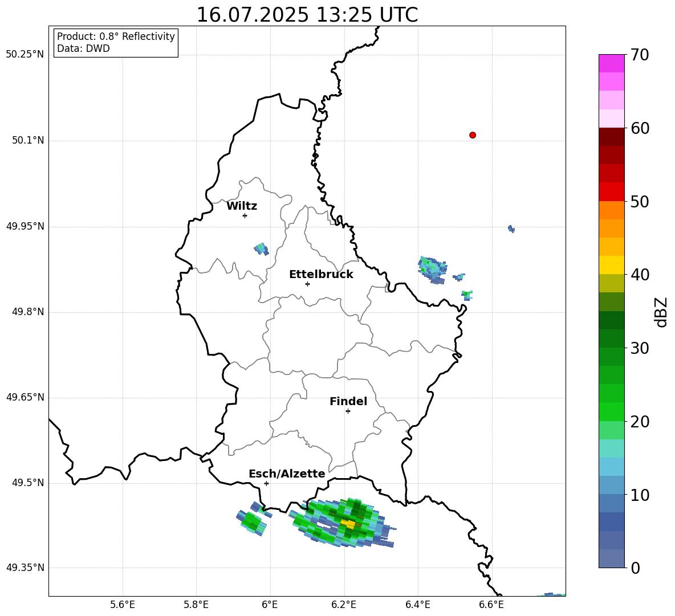Click the colorbar tick label 0

[635, 568]
